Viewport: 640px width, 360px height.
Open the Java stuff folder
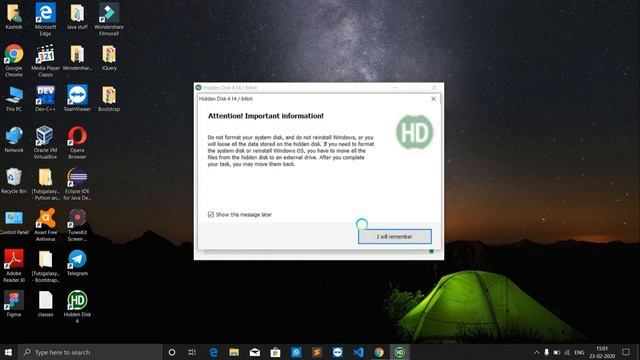point(77,16)
